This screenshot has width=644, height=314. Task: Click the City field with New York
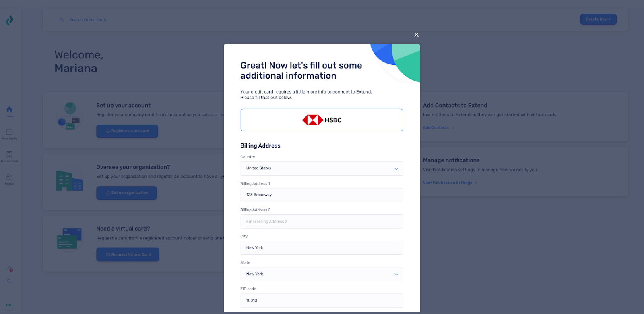pyautogui.click(x=322, y=248)
